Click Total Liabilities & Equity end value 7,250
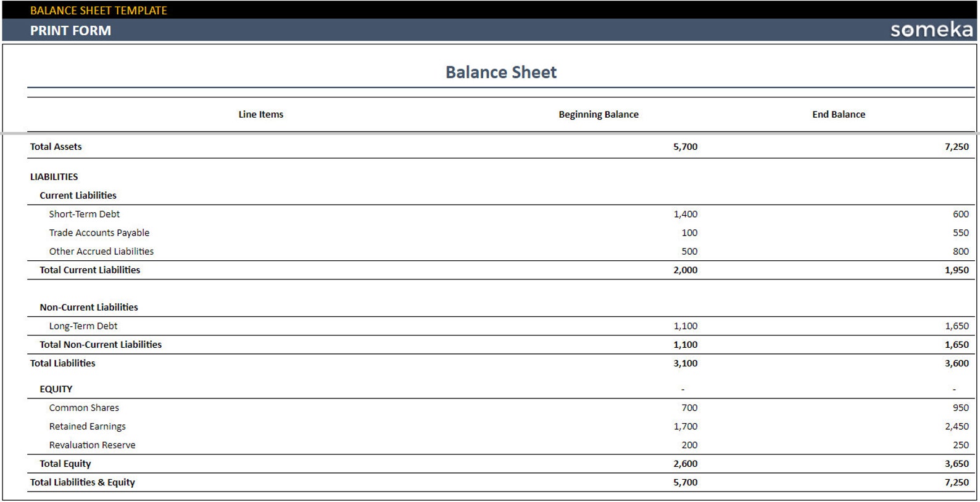Image resolution: width=980 pixels, height=502 pixels. point(957,482)
